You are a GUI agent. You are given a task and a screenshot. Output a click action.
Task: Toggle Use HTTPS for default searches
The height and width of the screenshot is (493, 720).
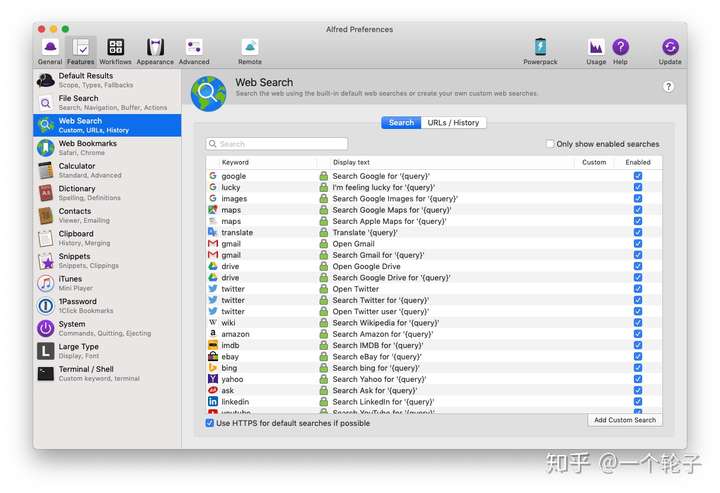coord(210,423)
